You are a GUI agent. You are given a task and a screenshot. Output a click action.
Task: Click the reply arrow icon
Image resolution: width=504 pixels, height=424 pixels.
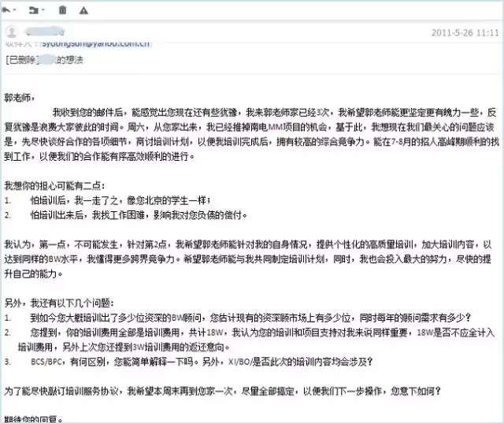8,12
